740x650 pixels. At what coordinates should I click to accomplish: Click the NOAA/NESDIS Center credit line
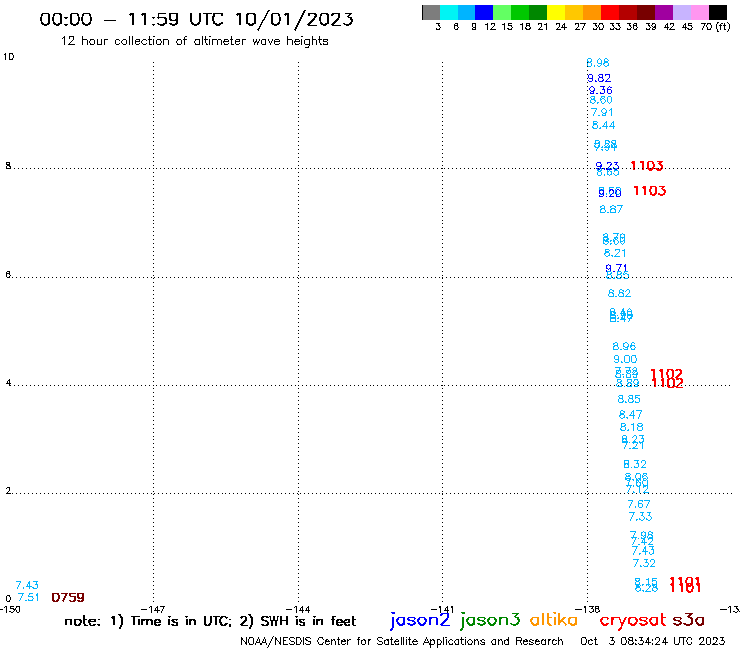[x=402, y=641]
